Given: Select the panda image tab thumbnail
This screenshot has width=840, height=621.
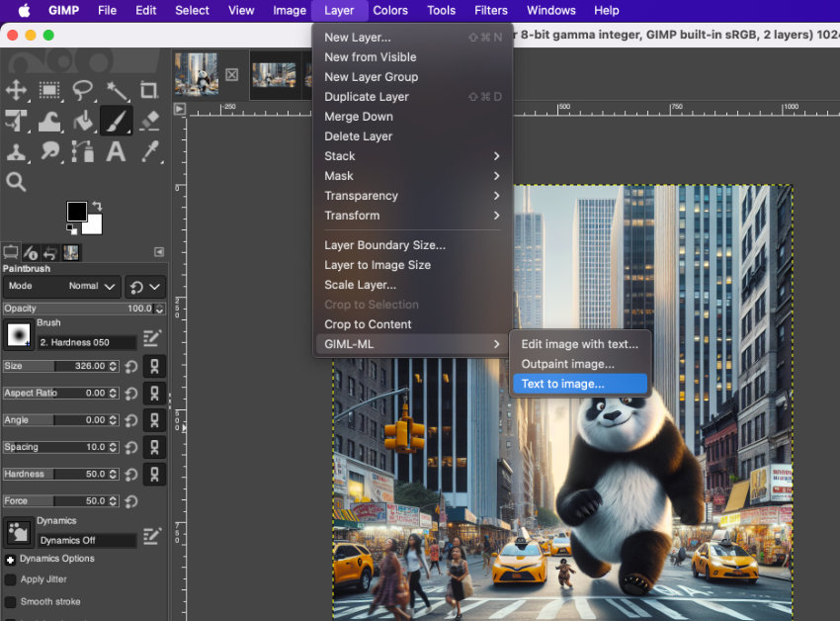Looking at the screenshot, I should click(x=197, y=74).
